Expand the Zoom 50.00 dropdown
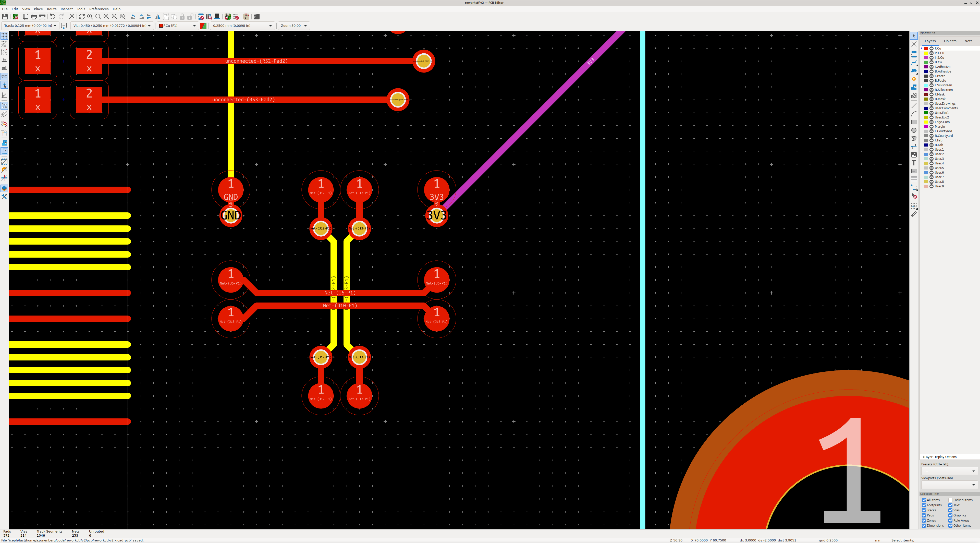Viewport: 980px width, 543px height. click(293, 26)
